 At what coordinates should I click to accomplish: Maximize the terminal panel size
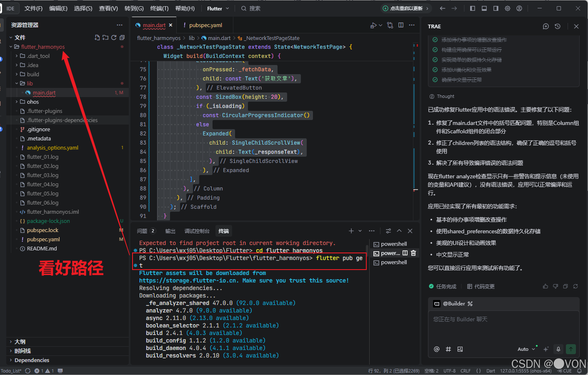[x=399, y=231]
